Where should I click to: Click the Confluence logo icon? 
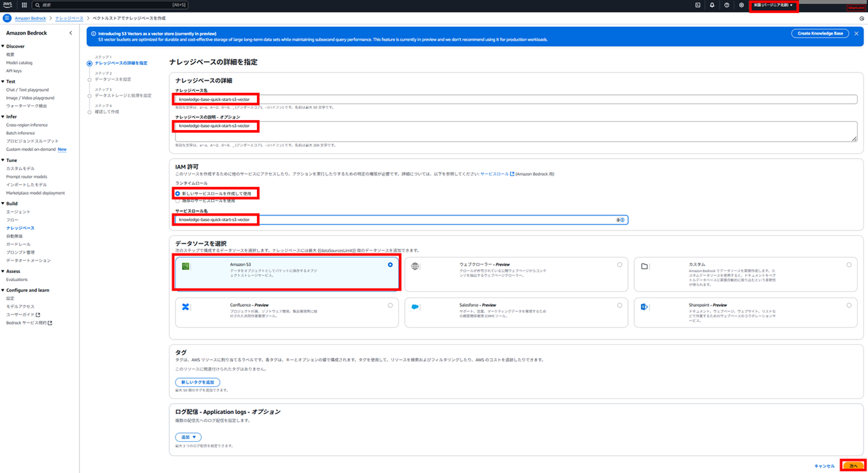point(185,306)
